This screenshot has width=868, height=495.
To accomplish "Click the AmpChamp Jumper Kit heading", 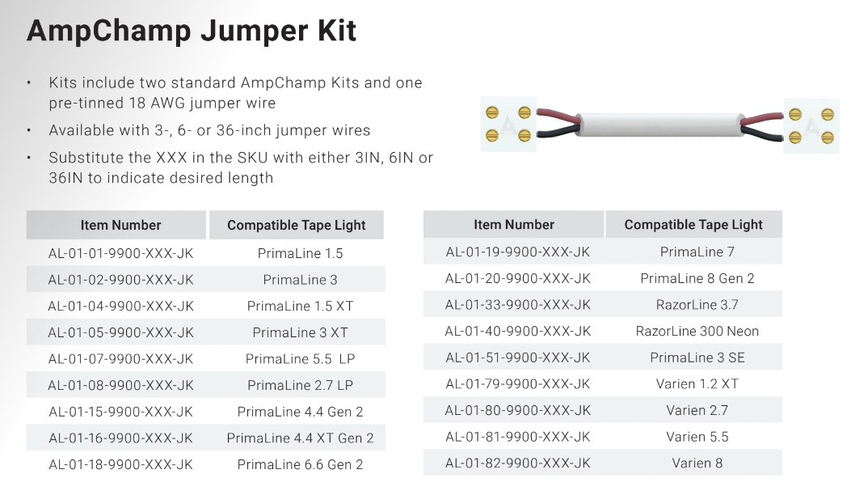I will [192, 31].
